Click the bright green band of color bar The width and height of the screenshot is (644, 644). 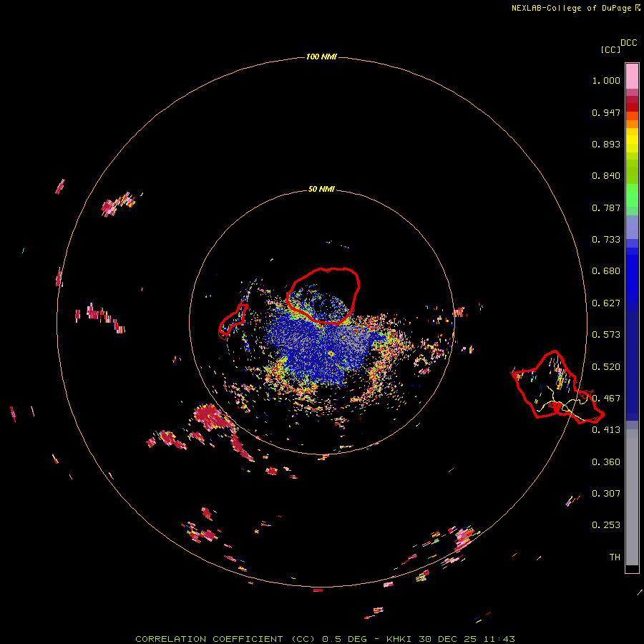pos(632,195)
